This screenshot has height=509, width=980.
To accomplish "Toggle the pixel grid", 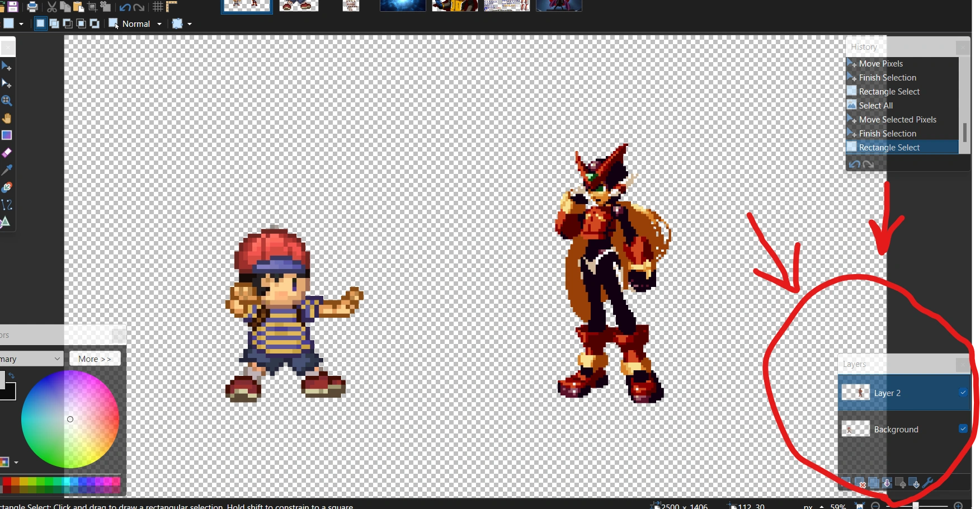I will (158, 7).
